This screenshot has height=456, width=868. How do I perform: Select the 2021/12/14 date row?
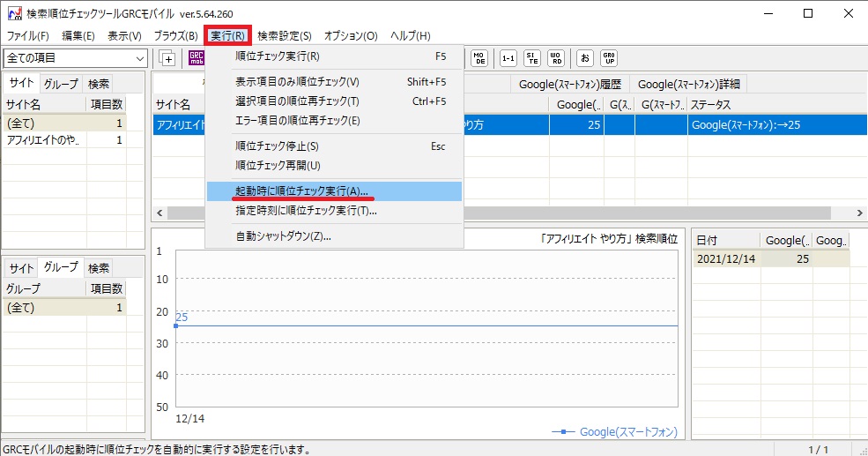(x=771, y=258)
